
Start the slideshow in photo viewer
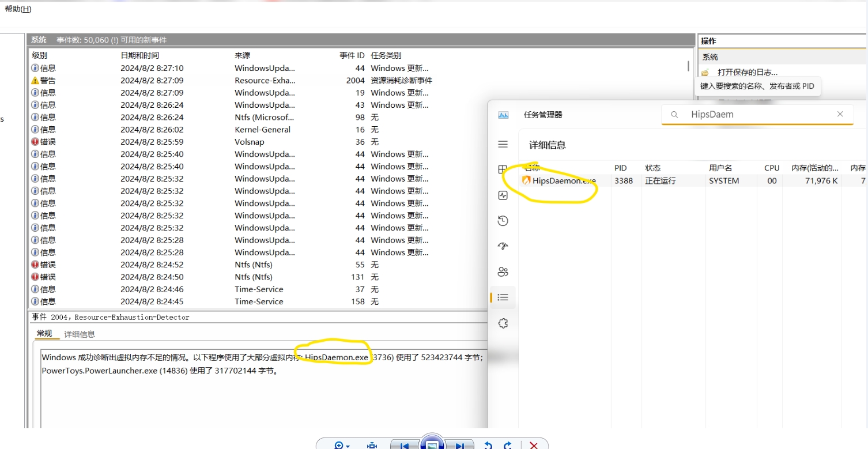coord(432,444)
